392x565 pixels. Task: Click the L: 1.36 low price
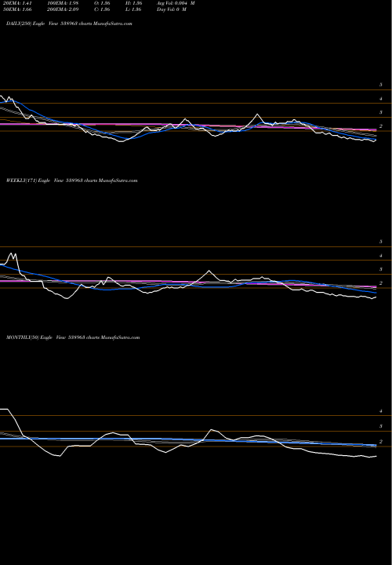click(134, 9)
